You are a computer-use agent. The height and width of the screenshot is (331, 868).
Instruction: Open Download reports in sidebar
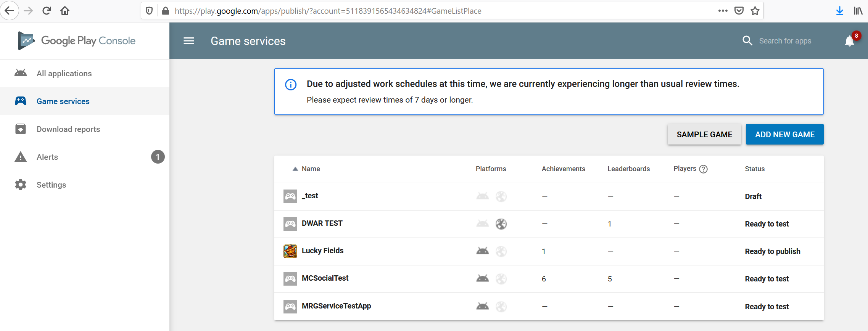coord(85,129)
